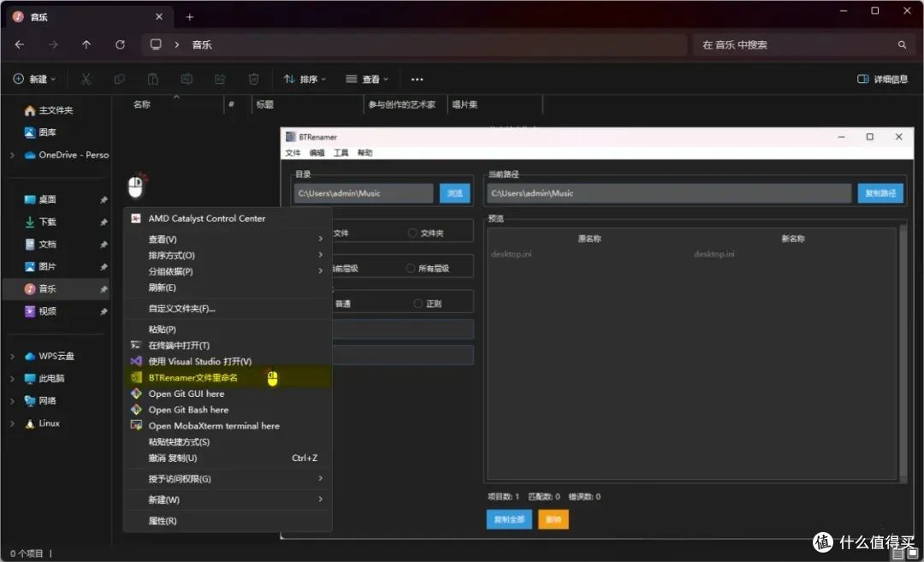Click AMD Catalyst Control Center entry
Viewport: 924px width, 562px height.
point(228,219)
